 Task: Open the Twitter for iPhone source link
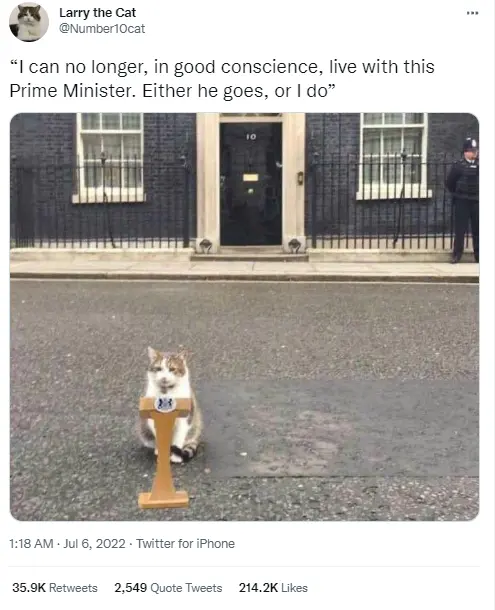[185, 543]
